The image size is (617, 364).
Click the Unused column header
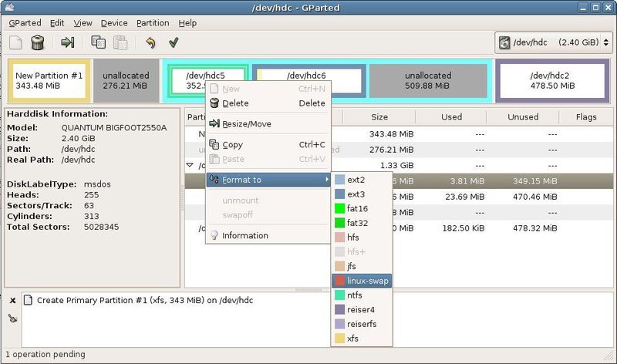(x=522, y=117)
